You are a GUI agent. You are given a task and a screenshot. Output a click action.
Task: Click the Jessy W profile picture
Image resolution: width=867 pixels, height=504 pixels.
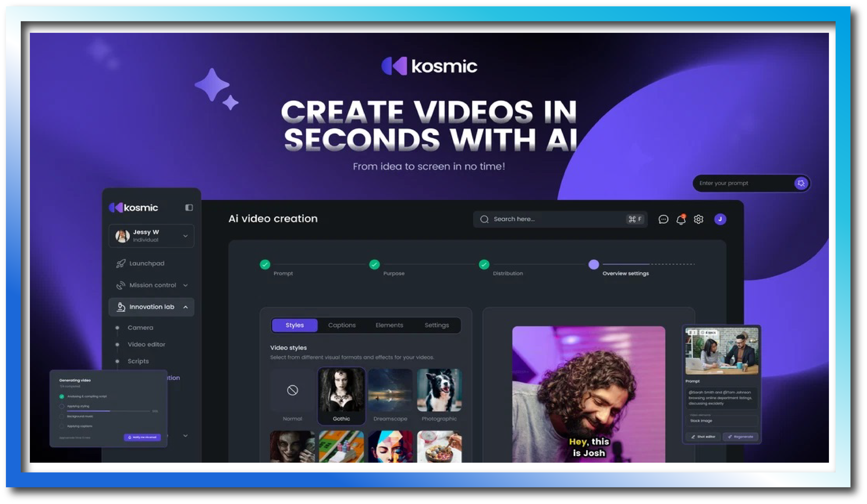pos(122,236)
